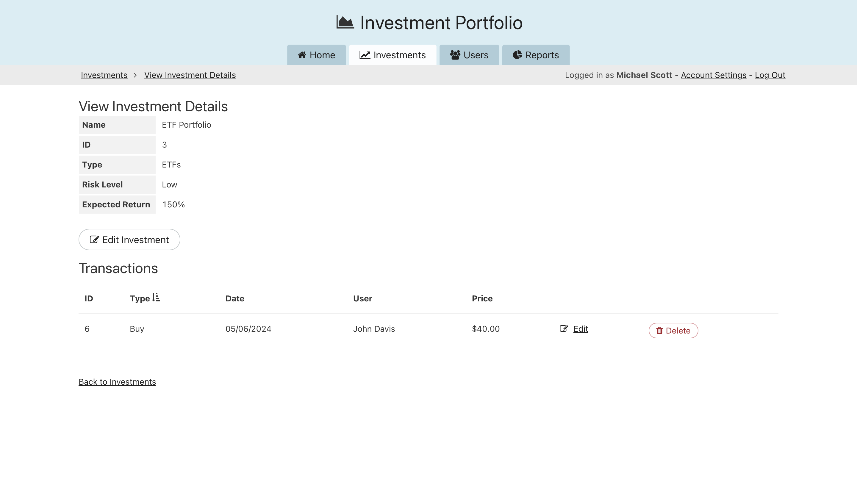Go to the Home tab

coord(316,55)
